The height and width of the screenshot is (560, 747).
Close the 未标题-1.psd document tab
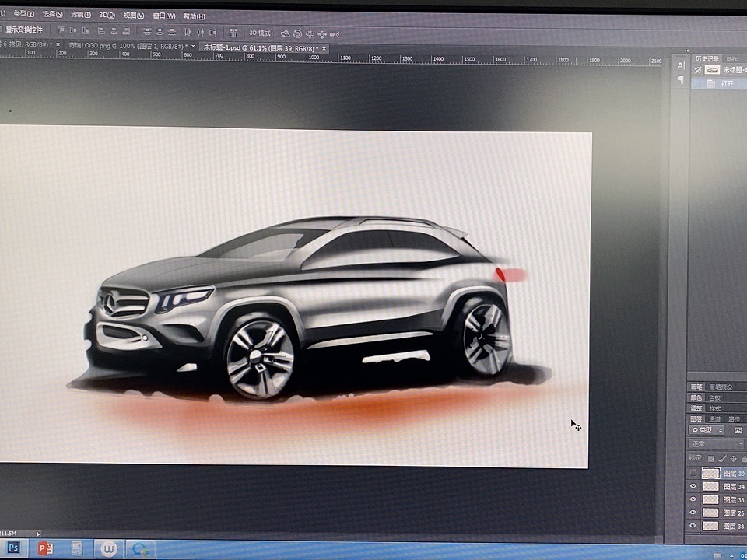point(324,48)
